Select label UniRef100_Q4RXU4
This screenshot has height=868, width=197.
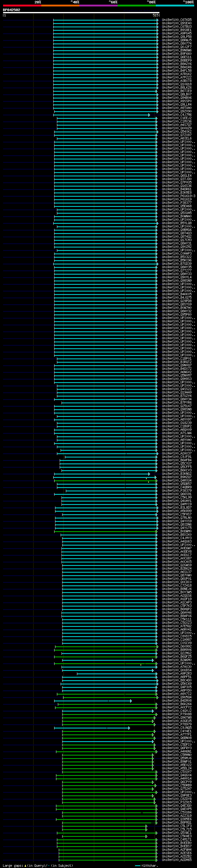pos(176,480)
